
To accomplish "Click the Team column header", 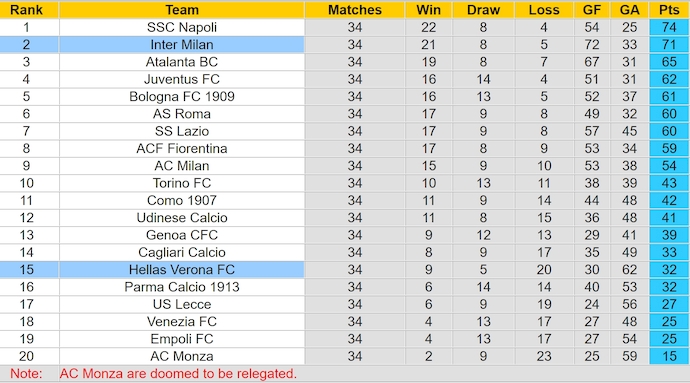I will tap(182, 10).
